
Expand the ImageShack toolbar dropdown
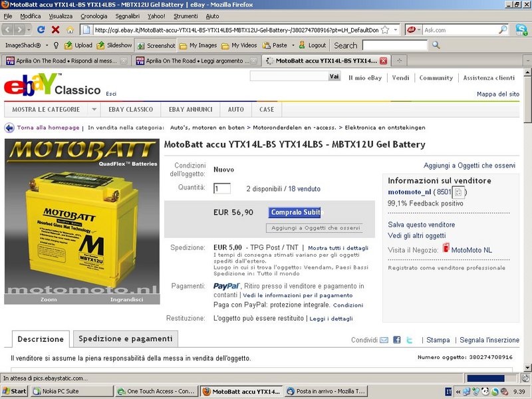[x=47, y=45]
